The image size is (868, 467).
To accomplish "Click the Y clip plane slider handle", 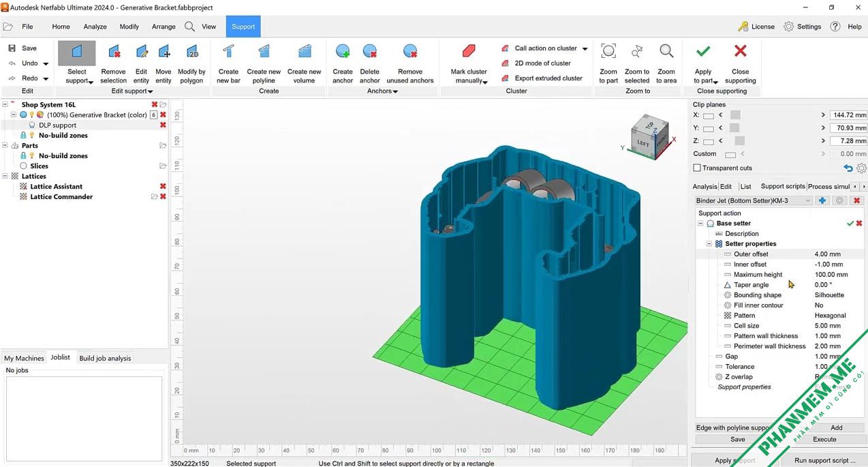I will tap(734, 128).
